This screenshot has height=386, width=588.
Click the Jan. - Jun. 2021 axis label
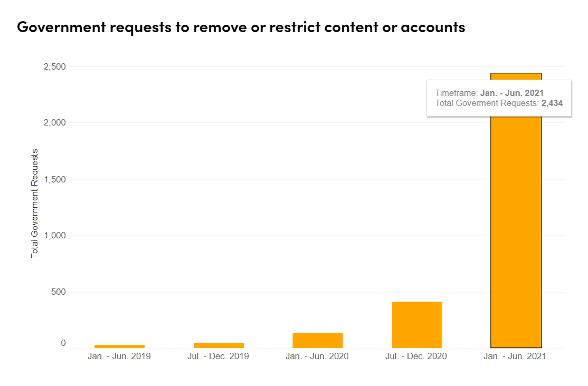515,356
